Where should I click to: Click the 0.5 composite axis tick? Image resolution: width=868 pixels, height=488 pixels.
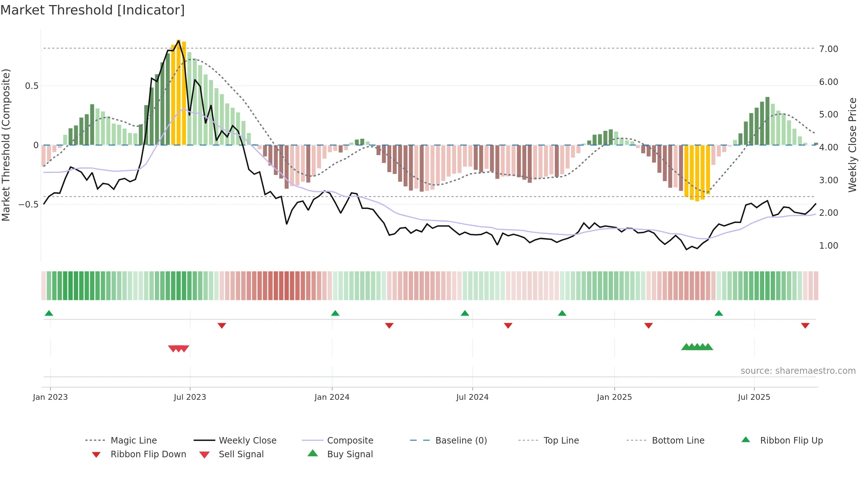click(31, 86)
